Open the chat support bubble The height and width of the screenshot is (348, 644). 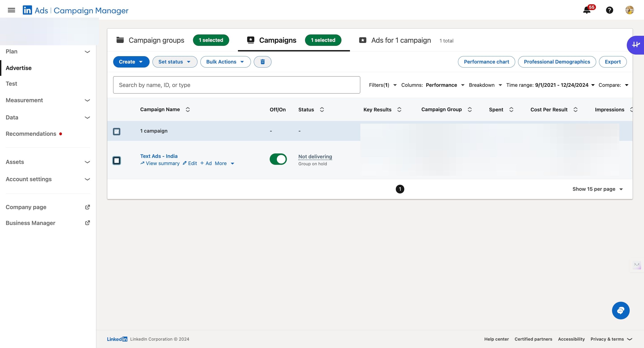tap(621, 310)
